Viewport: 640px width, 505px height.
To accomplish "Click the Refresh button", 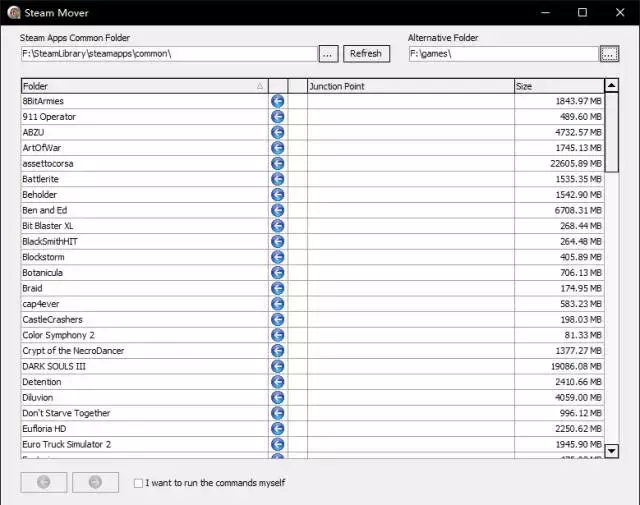I will coord(366,53).
